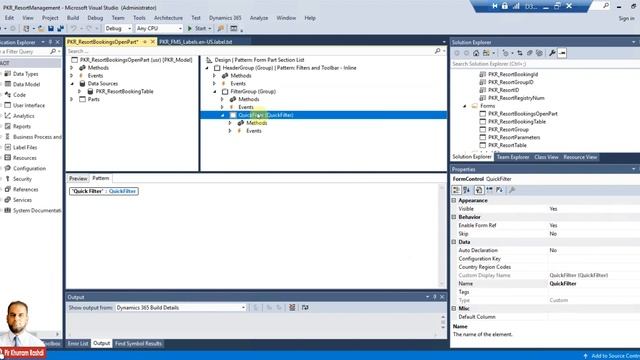Click the New Project toolbar icon
This screenshot has height=360, width=640.
27,29
